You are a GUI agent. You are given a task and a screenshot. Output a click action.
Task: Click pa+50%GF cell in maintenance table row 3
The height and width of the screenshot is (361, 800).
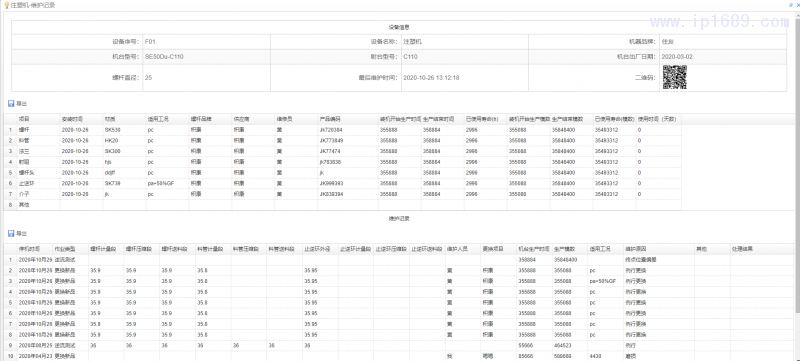tap(603, 281)
